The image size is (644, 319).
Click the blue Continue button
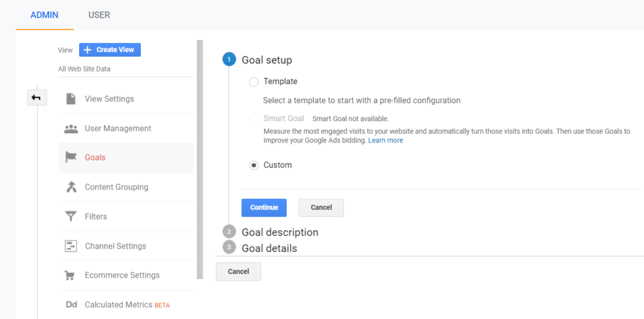(264, 207)
